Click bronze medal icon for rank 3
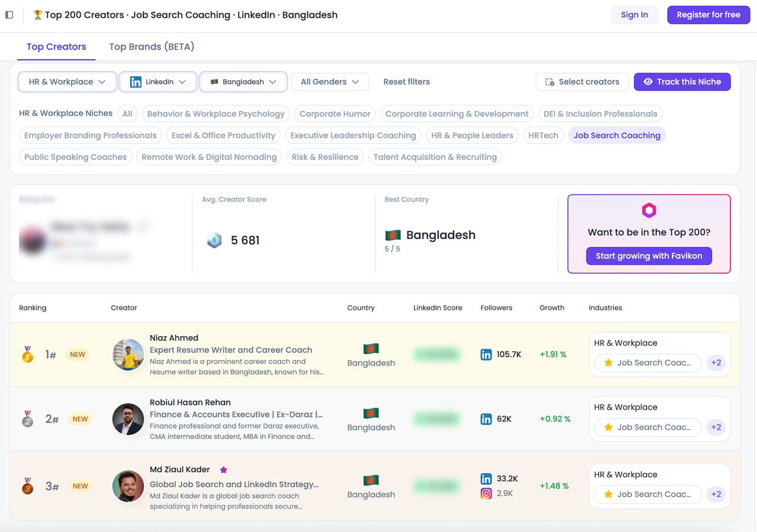This screenshot has width=757, height=532. coord(27,486)
